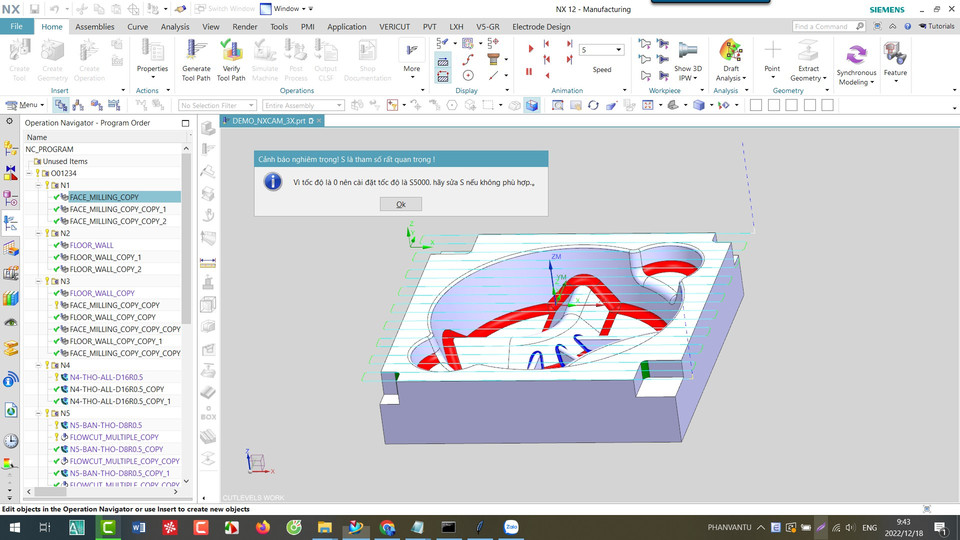The image size is (960, 540).
Task: Open the Tools tab
Action: tap(279, 26)
